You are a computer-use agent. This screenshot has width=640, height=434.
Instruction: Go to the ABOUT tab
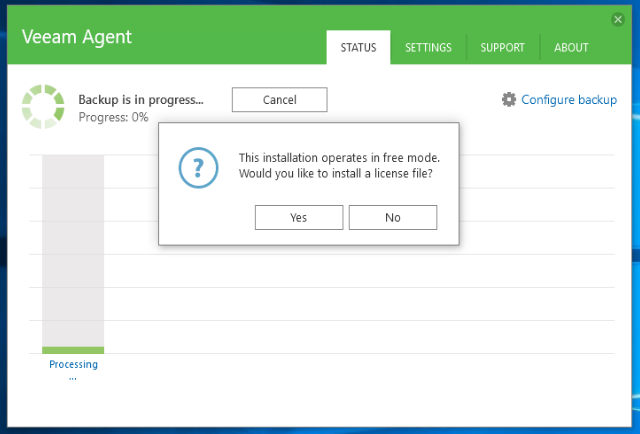(571, 48)
